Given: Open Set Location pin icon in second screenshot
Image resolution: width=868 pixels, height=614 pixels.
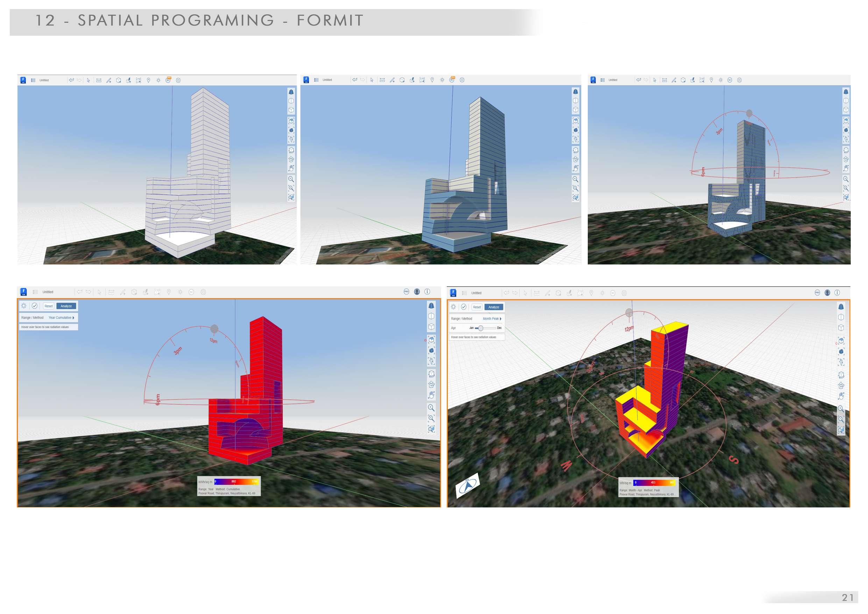Looking at the screenshot, I should click(x=432, y=80).
